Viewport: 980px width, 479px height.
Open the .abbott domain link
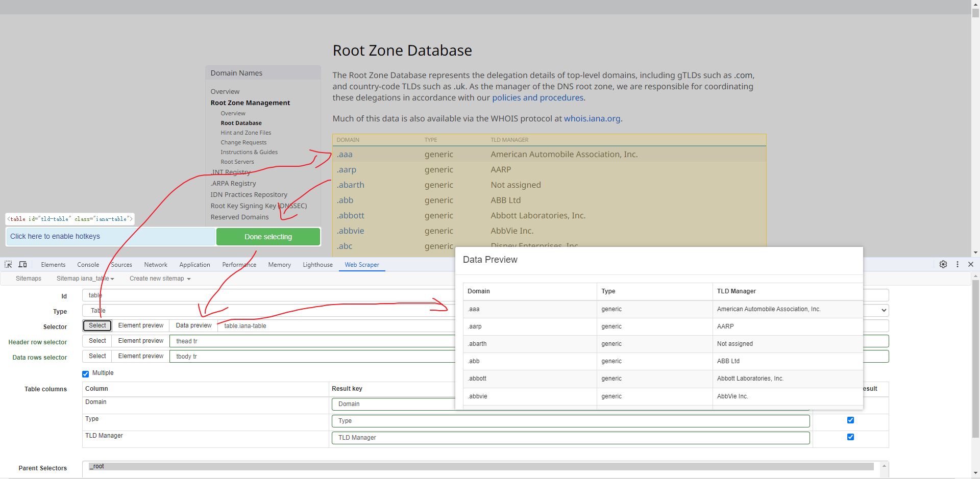tap(351, 215)
